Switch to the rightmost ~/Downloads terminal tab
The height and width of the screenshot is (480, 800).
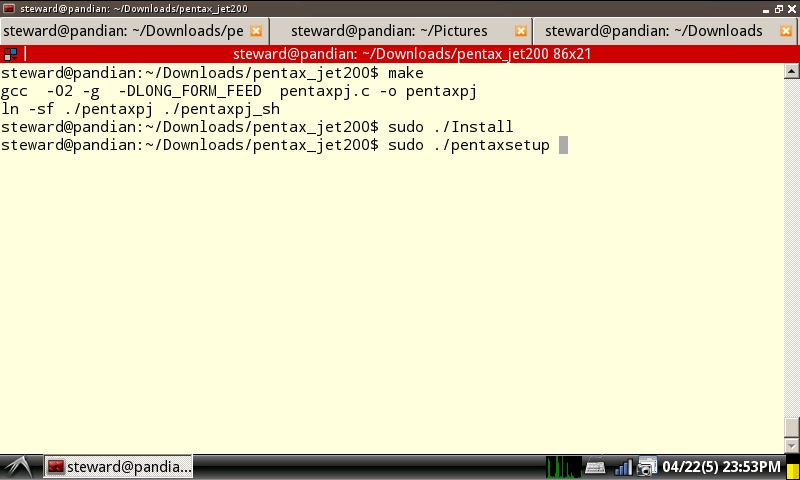pos(666,31)
